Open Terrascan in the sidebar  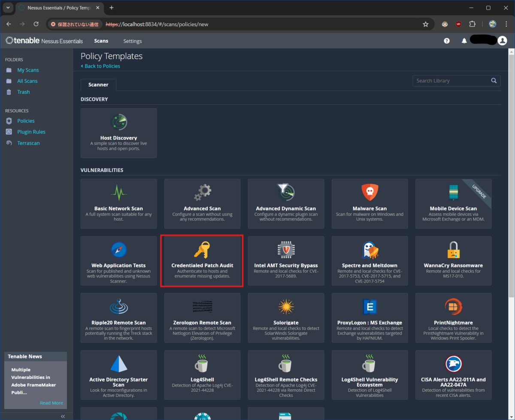(x=28, y=143)
